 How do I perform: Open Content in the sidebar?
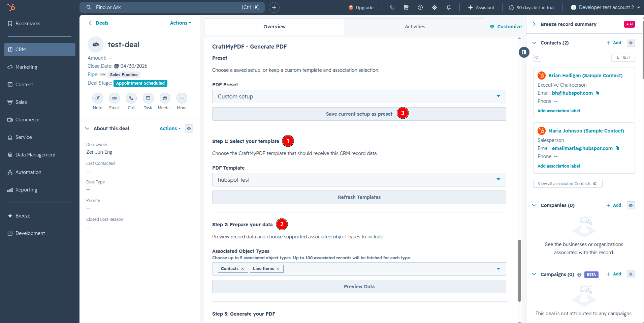(x=40, y=85)
